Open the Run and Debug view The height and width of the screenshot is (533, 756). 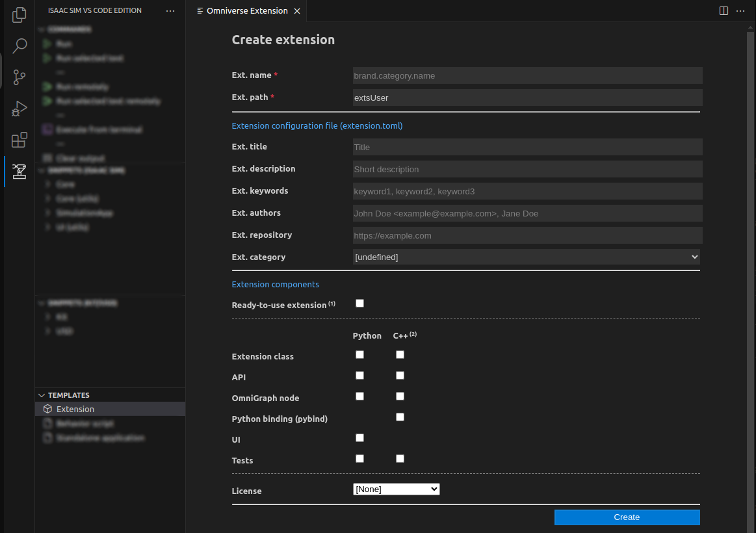click(x=20, y=109)
